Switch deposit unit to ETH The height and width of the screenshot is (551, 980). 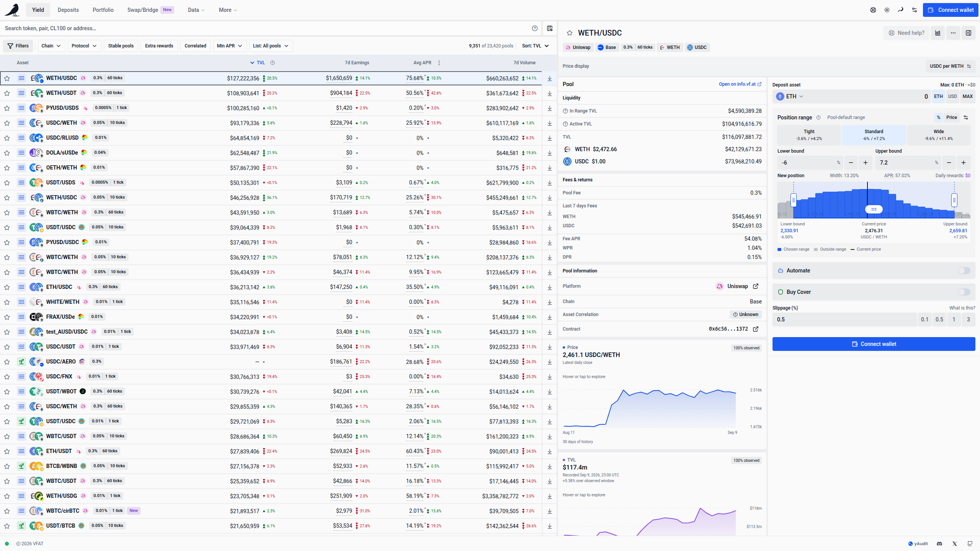[x=938, y=96]
